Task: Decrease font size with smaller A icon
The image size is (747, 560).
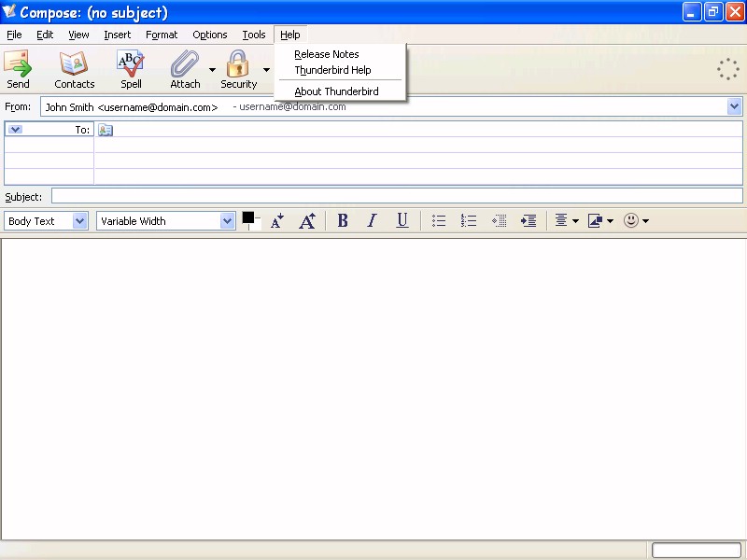Action: 277,221
